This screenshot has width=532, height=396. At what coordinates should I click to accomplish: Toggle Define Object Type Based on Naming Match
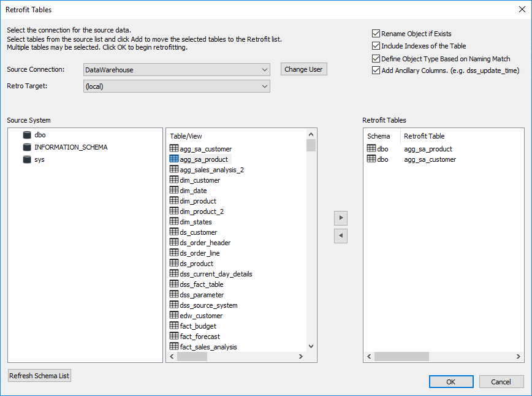click(x=376, y=59)
